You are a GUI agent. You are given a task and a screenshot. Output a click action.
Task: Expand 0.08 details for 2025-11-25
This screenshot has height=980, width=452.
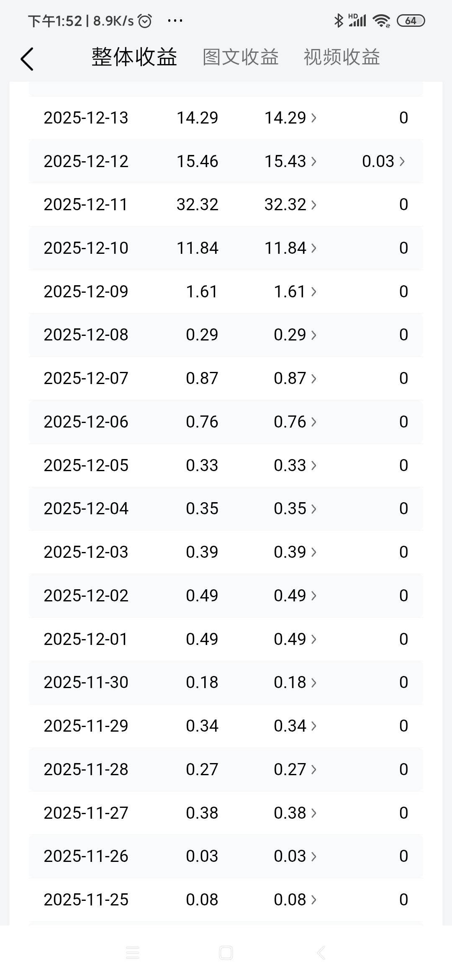coord(295,900)
